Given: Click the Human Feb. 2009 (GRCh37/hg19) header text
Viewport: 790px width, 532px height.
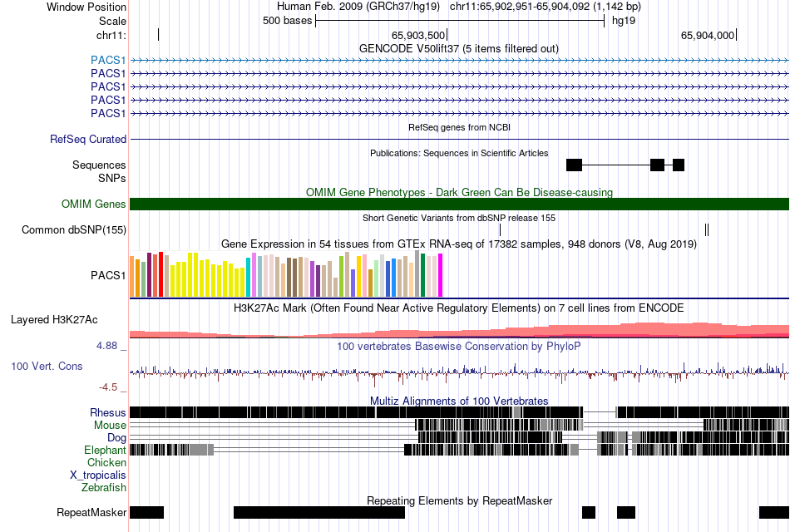Looking at the screenshot, I should click(x=358, y=7).
